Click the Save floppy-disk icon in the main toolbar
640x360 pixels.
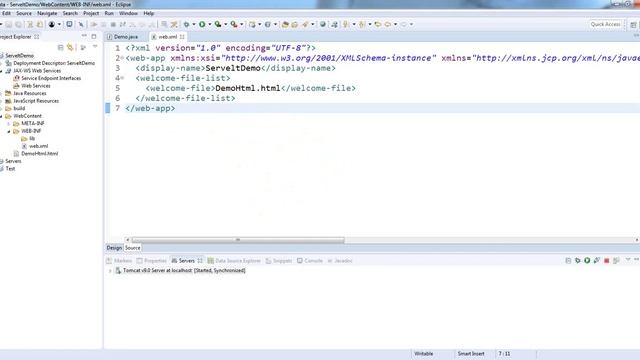click(x=9, y=24)
